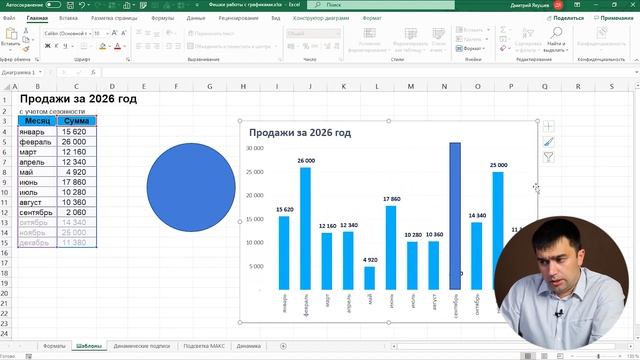The width and height of the screenshot is (640, 360).
Task: Open the font name dropdown
Action: (x=90, y=33)
